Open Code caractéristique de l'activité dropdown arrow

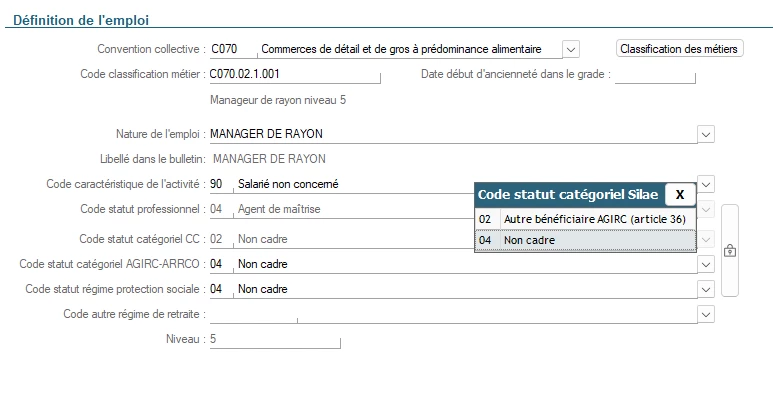pyautogui.click(x=706, y=184)
